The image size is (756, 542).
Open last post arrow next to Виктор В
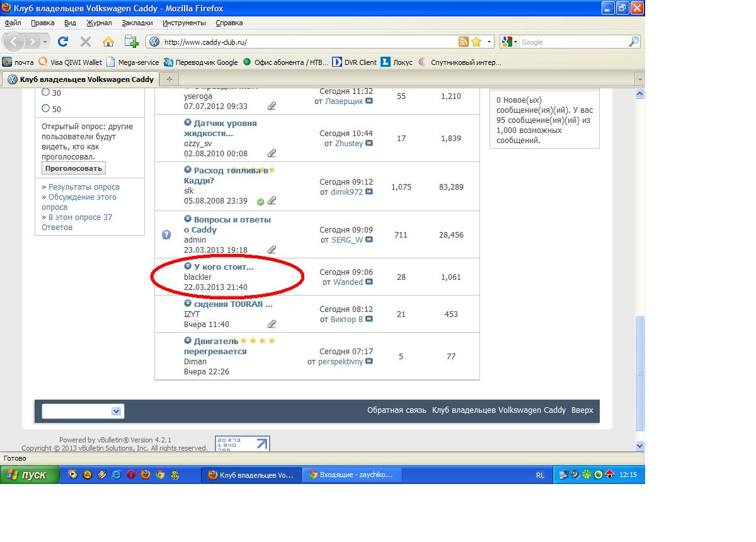point(369,319)
